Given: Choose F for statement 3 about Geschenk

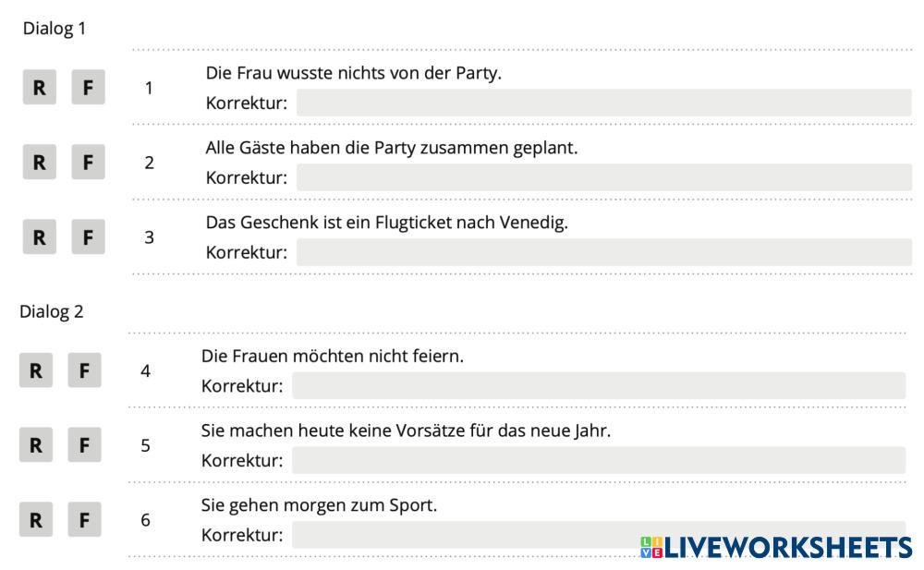Looking at the screenshot, I should pos(88,237).
